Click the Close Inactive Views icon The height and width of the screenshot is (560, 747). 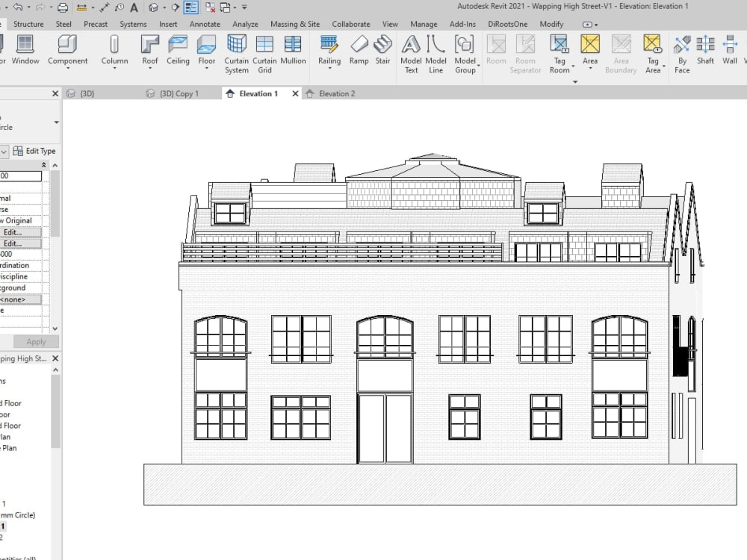click(x=210, y=7)
